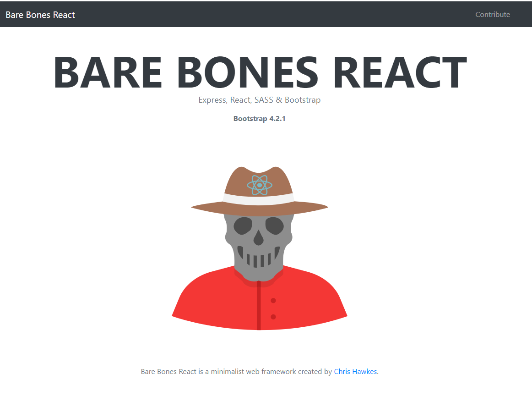Click the React atom icon on hat
This screenshot has height=396, width=532.
(260, 185)
